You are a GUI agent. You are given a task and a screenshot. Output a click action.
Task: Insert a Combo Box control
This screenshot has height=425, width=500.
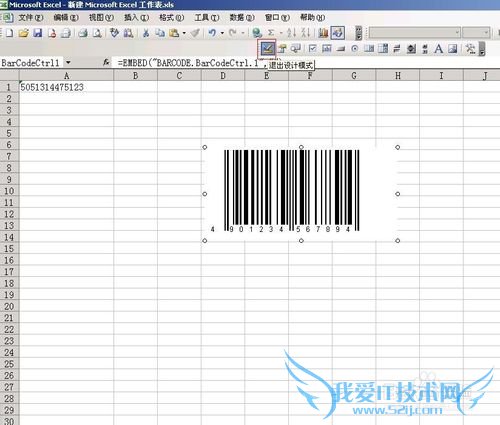click(383, 49)
